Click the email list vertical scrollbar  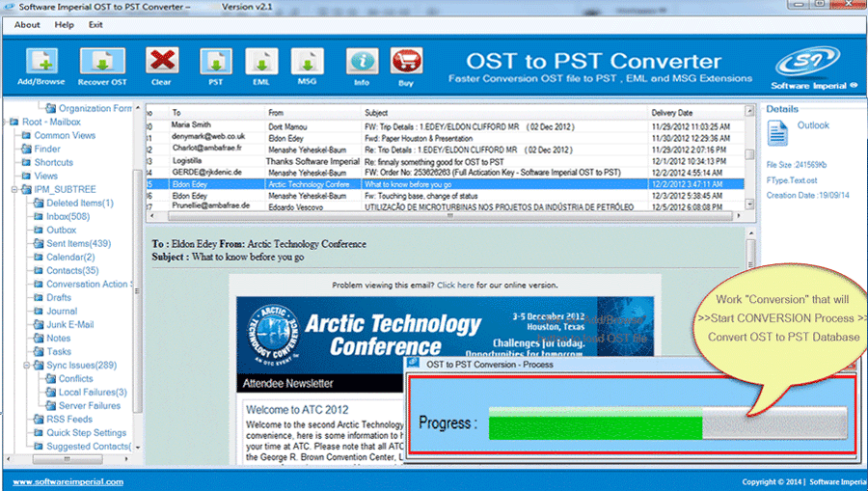749,157
